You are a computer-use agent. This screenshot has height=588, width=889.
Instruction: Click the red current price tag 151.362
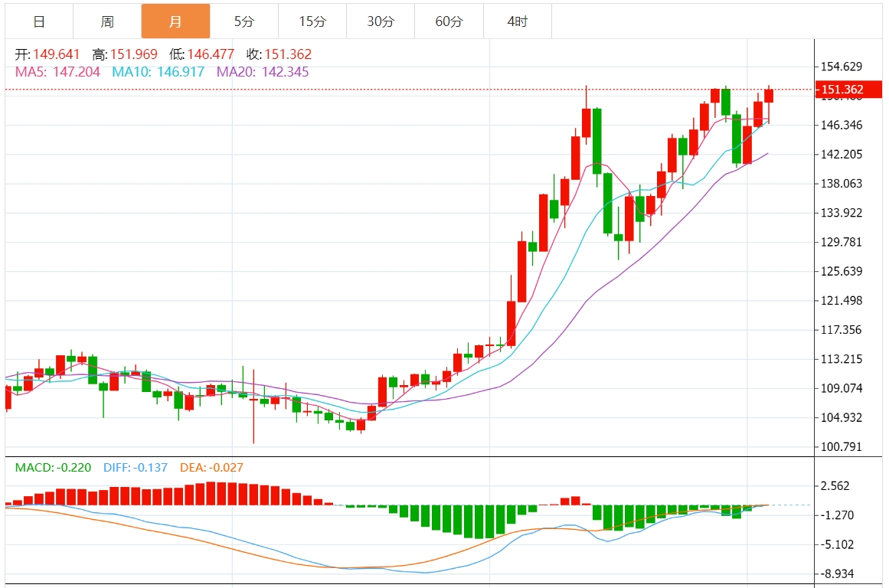tap(848, 90)
